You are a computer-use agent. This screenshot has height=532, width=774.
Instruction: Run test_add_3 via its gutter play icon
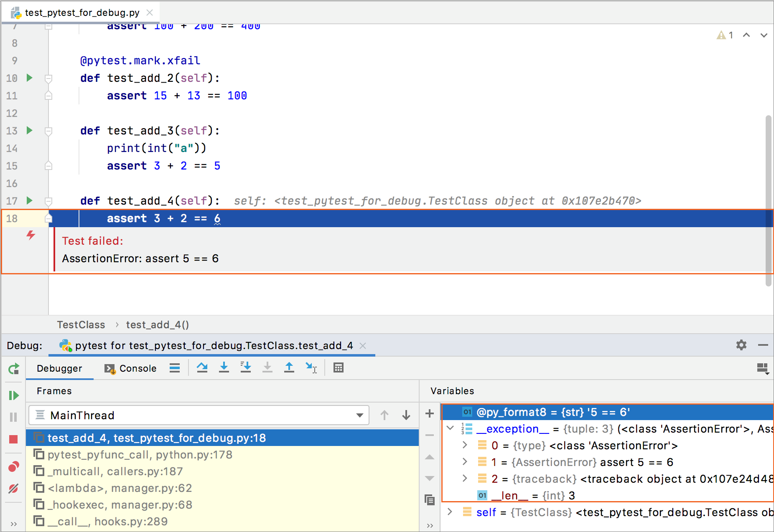[29, 131]
